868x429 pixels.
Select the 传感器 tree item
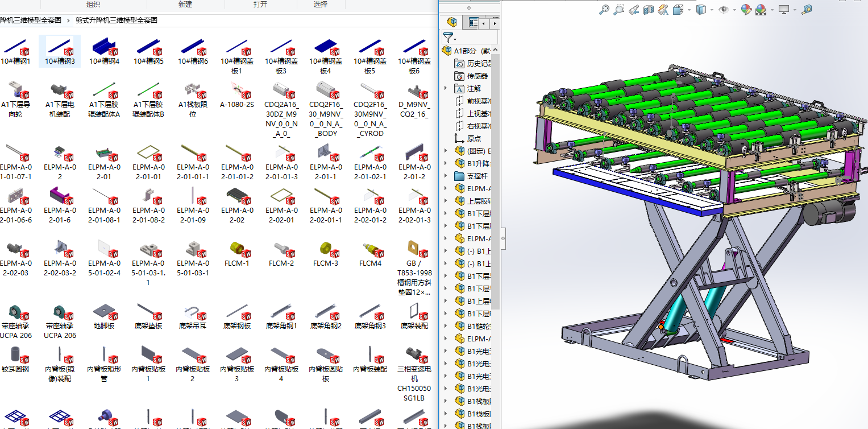click(x=477, y=76)
